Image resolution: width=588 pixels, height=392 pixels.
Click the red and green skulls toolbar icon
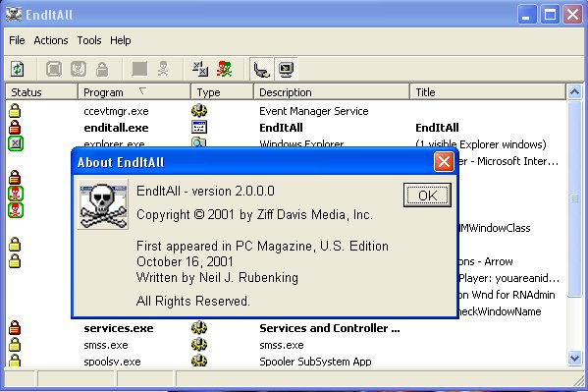click(x=224, y=69)
